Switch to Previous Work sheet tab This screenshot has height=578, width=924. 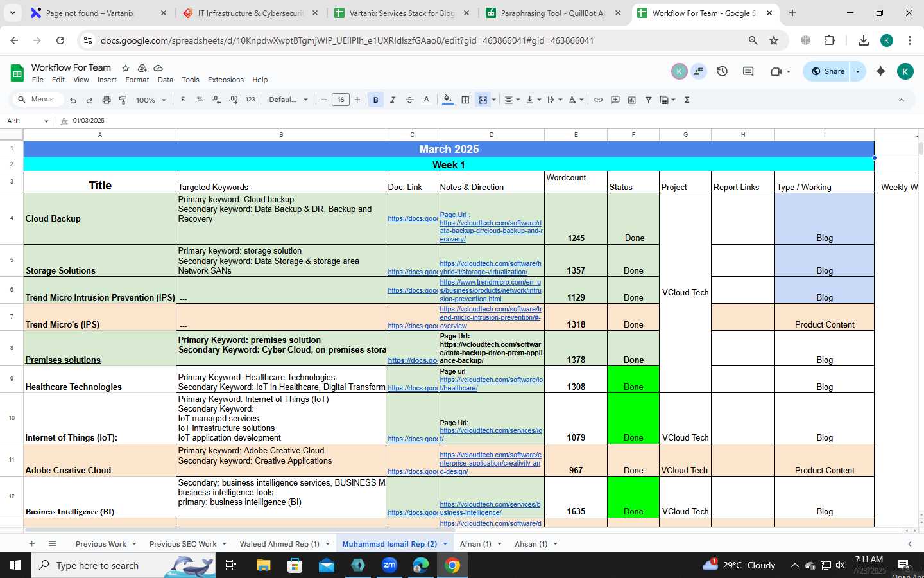[x=101, y=544]
